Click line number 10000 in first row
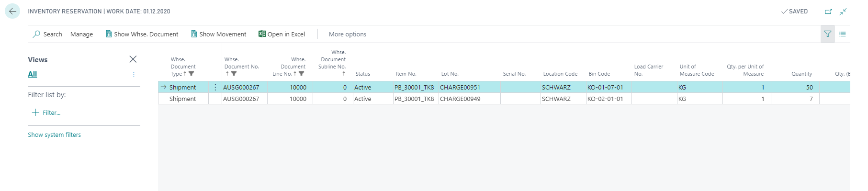The image size is (868, 191). pos(298,87)
